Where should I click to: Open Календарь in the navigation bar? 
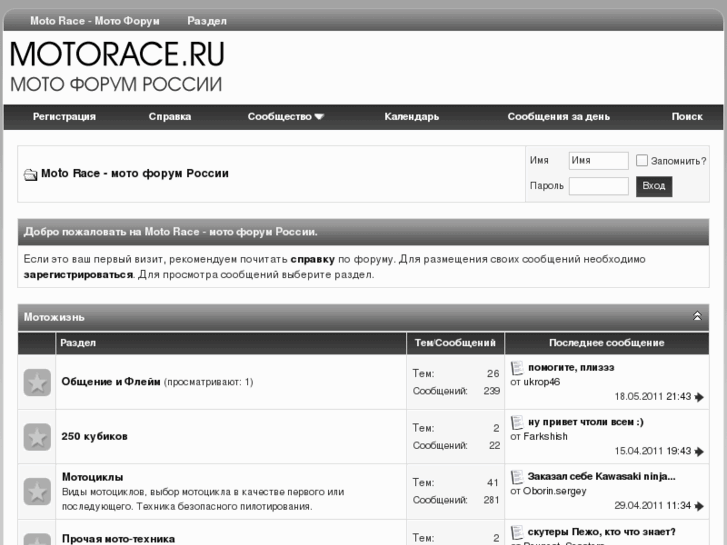(x=411, y=117)
